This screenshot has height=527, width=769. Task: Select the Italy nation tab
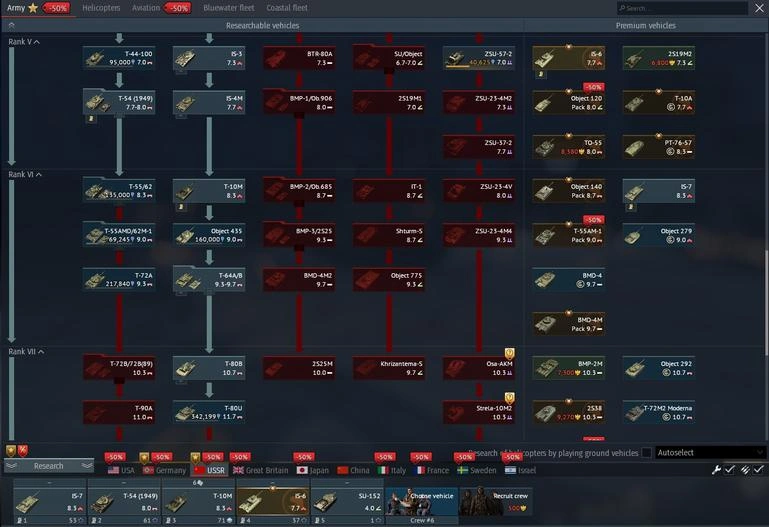coord(392,470)
